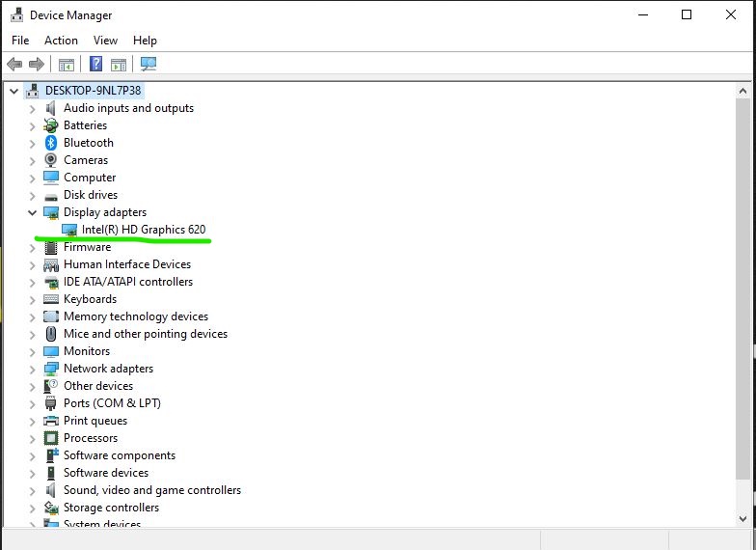This screenshot has height=550, width=756.
Task: Click the Forward arrow toolbar icon
Action: point(37,64)
